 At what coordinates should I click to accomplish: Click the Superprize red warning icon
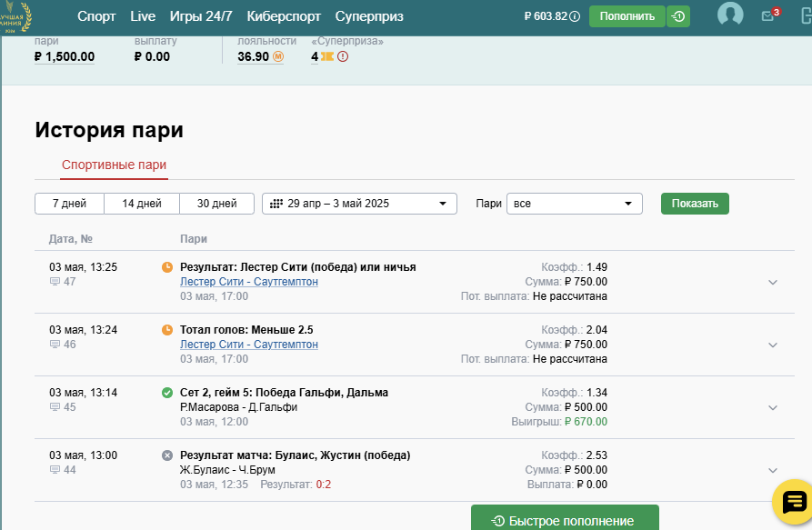pyautogui.click(x=343, y=56)
